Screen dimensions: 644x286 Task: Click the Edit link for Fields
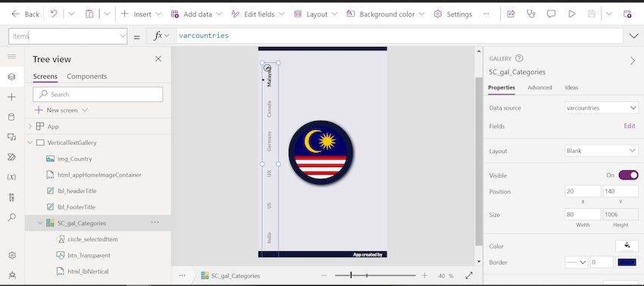pyautogui.click(x=629, y=126)
